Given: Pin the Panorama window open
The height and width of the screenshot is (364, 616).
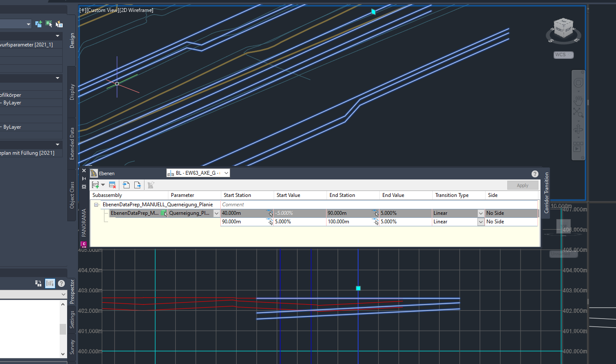Looking at the screenshot, I should pos(84,179).
